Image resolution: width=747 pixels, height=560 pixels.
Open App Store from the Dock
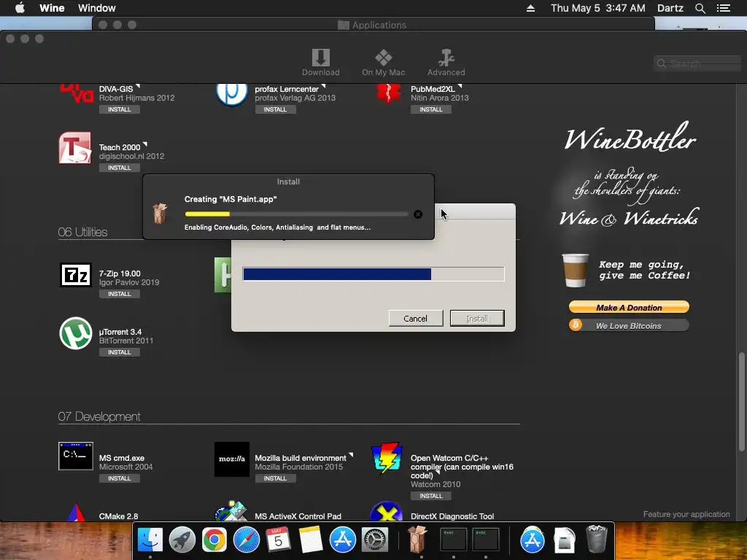(343, 540)
